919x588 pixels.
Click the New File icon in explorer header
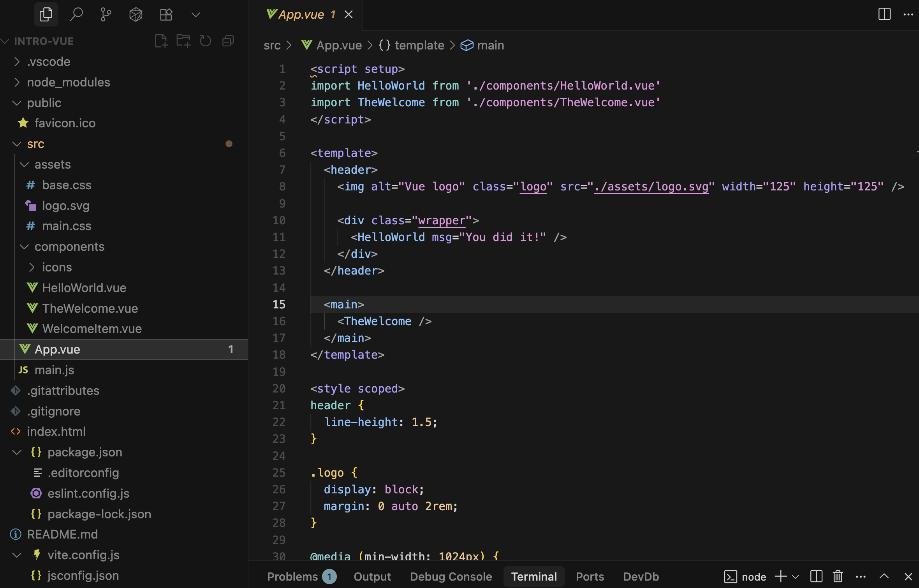161,41
